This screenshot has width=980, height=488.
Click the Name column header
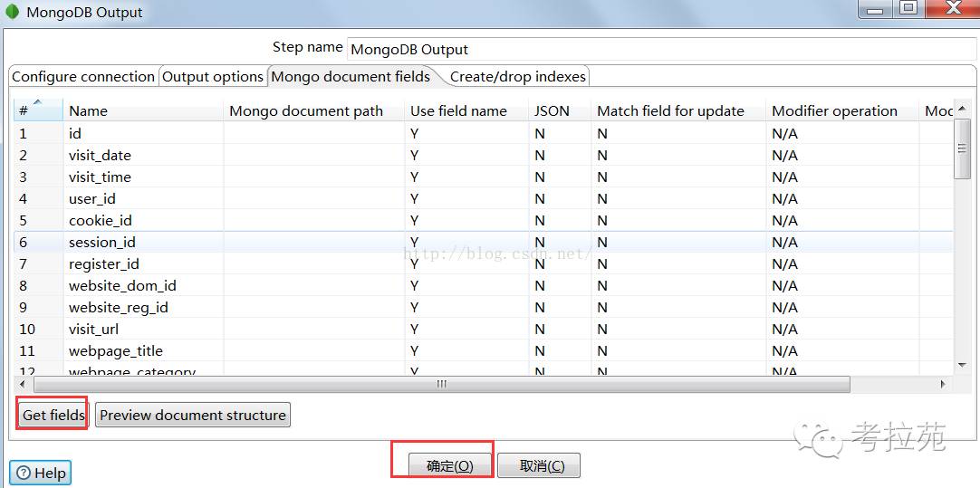click(143, 110)
